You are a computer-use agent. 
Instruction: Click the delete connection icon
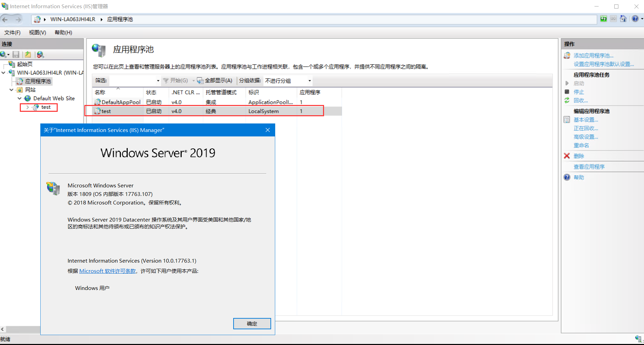40,54
